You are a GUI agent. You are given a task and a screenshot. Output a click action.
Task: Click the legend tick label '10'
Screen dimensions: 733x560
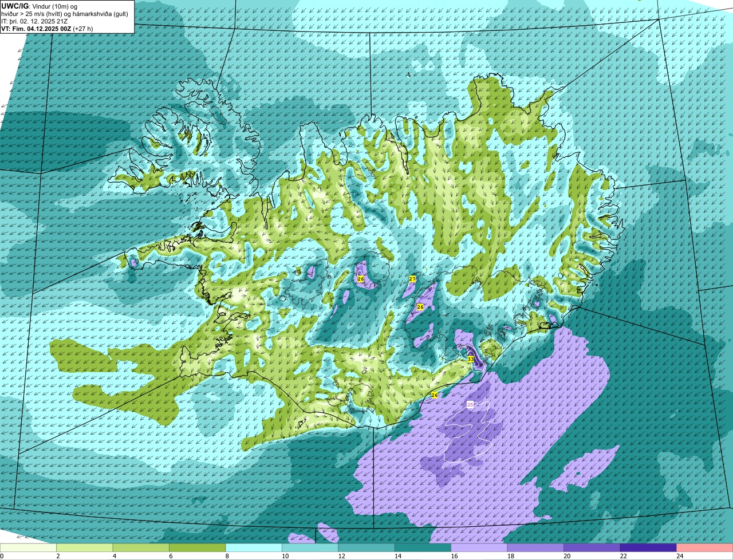point(285,556)
